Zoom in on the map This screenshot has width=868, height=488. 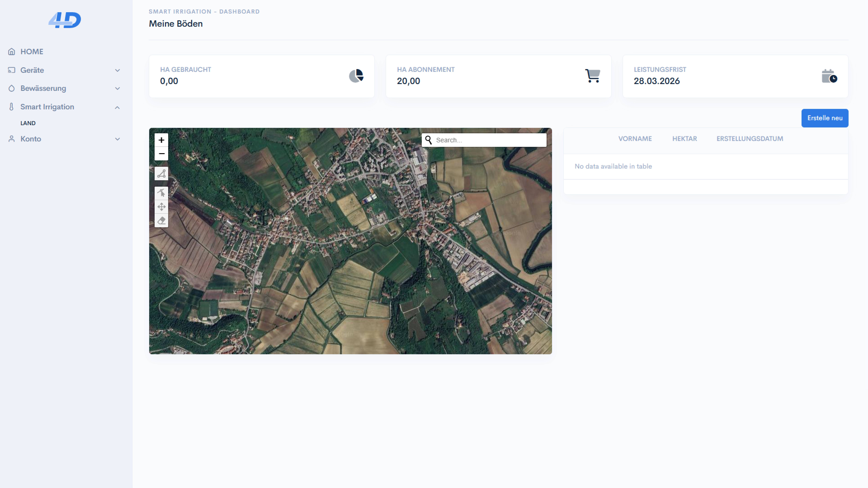point(161,140)
